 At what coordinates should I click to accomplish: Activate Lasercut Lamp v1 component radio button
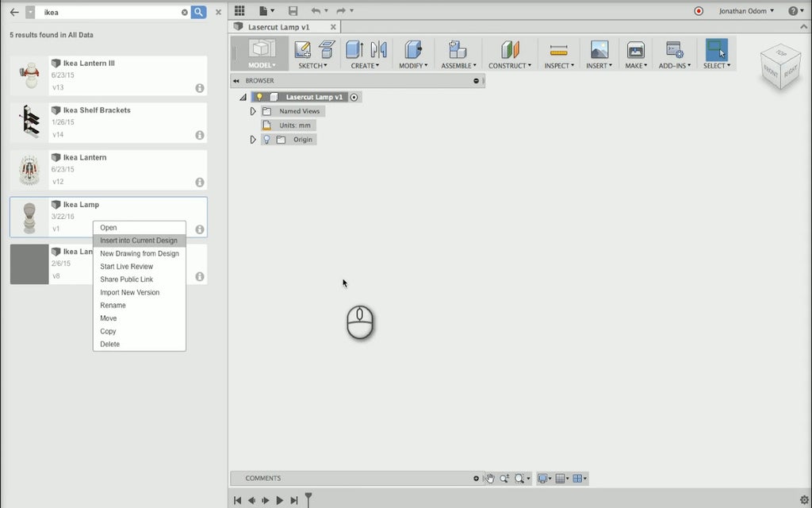pos(354,97)
